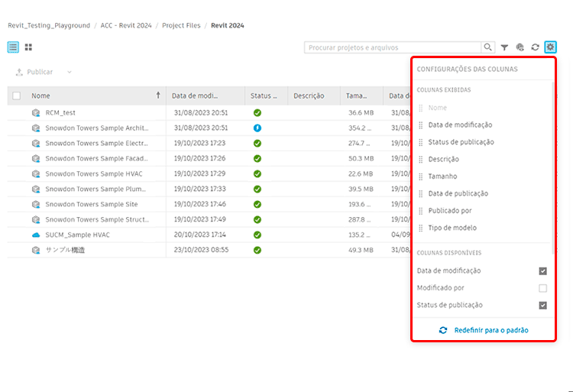573x392 pixels.
Task: Go to ACC - Revit 2024 breadcrumb
Action: [x=125, y=25]
